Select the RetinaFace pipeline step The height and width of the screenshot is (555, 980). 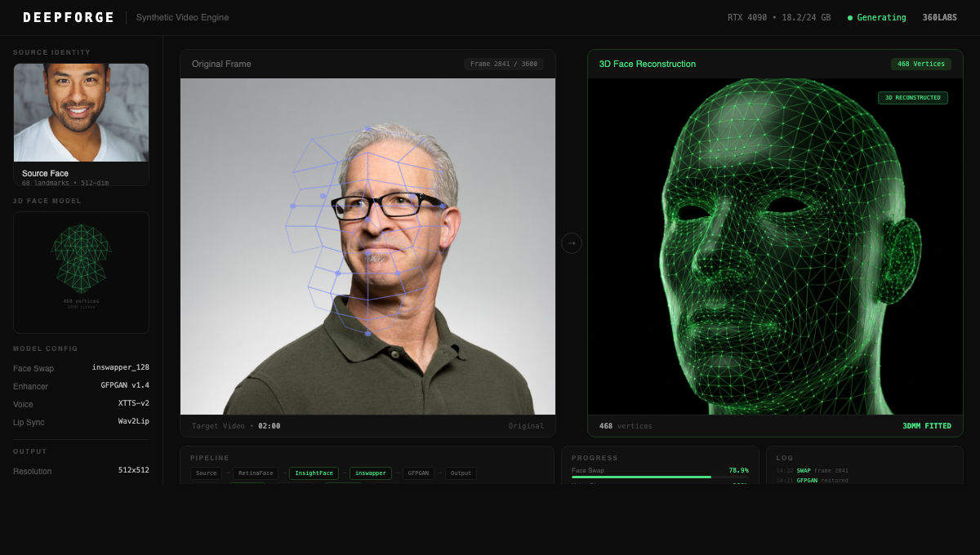pos(256,473)
